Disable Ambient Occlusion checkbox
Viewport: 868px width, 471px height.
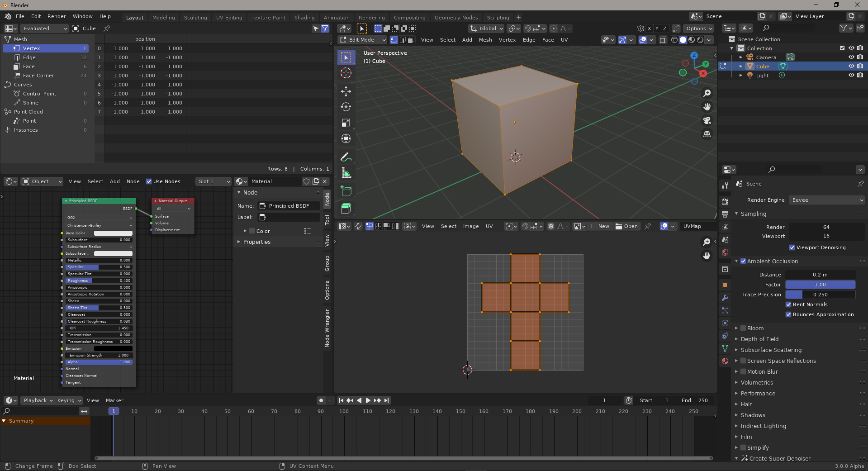743,261
